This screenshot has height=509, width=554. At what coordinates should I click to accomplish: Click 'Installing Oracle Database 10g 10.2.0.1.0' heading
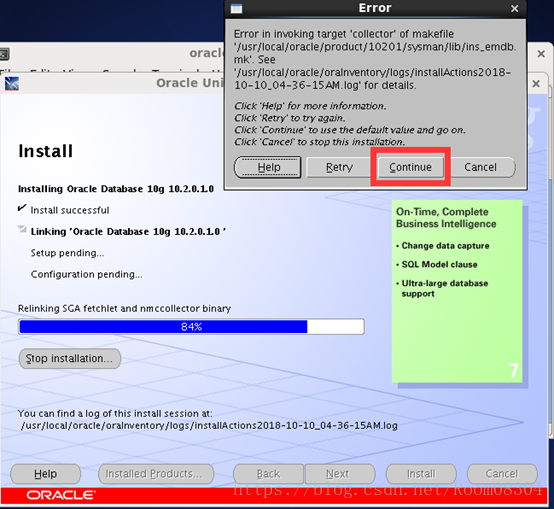click(x=116, y=189)
